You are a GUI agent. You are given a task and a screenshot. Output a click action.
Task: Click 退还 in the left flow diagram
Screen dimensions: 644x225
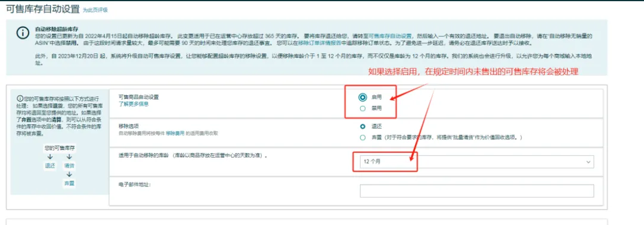pyautogui.click(x=49, y=165)
